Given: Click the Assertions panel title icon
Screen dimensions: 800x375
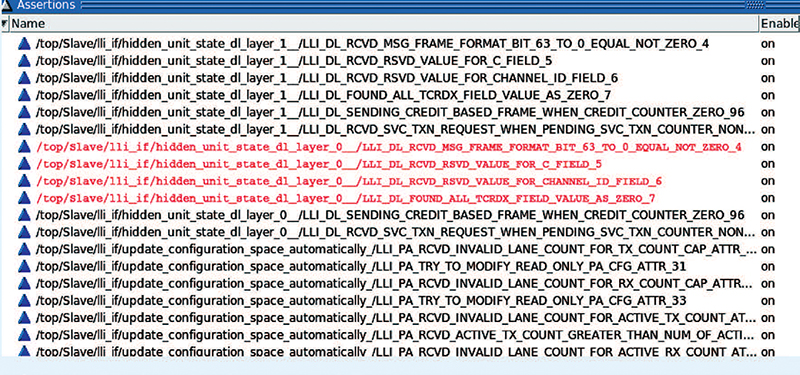Looking at the screenshot, I should (x=6, y=6).
